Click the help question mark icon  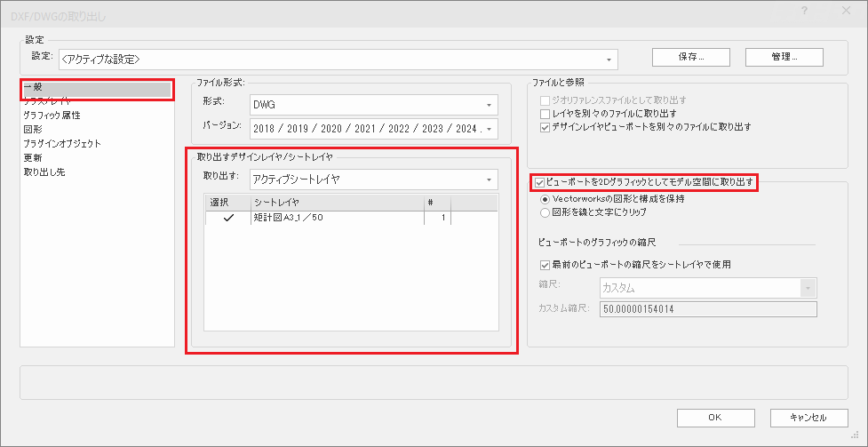point(804,9)
